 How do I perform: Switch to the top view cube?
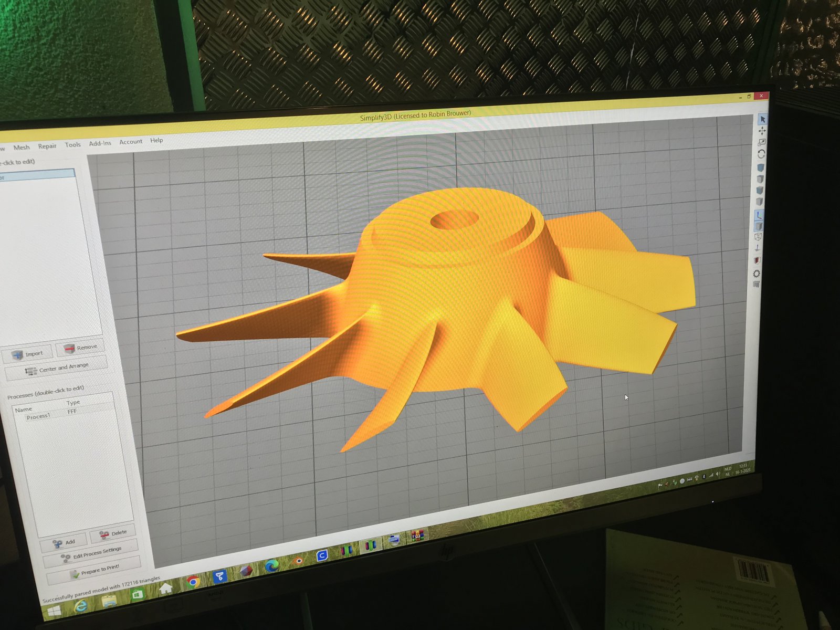760,178
